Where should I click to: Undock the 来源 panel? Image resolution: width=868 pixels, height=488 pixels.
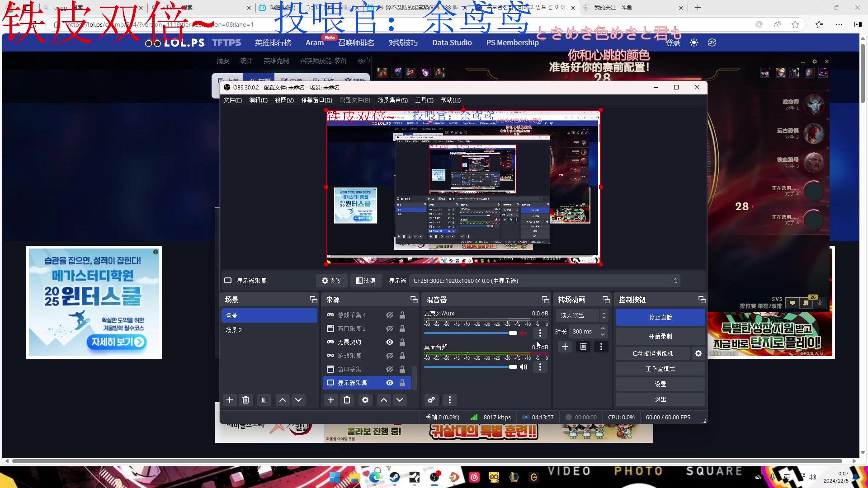(x=414, y=300)
